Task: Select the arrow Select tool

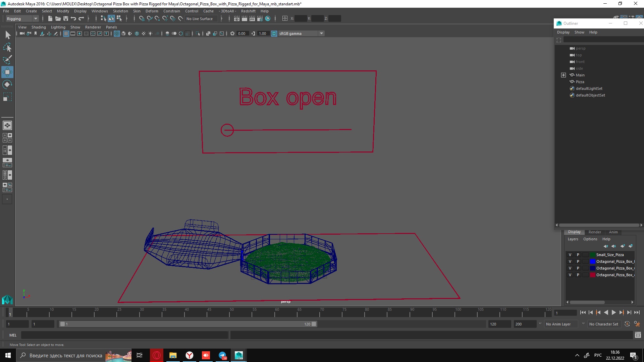Action: tap(7, 35)
